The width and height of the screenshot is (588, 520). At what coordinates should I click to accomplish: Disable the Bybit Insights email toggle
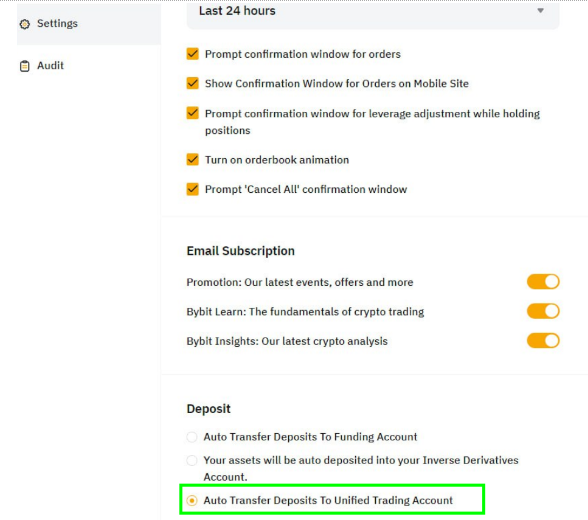click(x=543, y=341)
